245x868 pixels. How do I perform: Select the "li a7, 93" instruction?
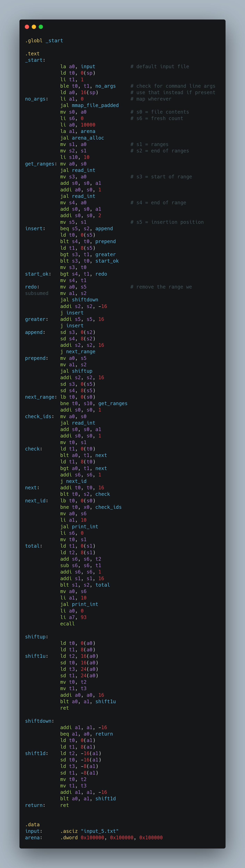pos(73,617)
